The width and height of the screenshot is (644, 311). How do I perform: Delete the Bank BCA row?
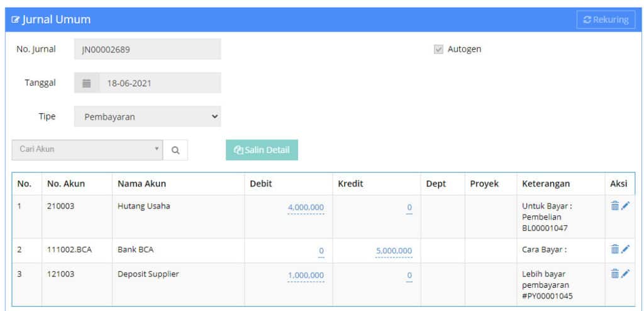point(614,249)
